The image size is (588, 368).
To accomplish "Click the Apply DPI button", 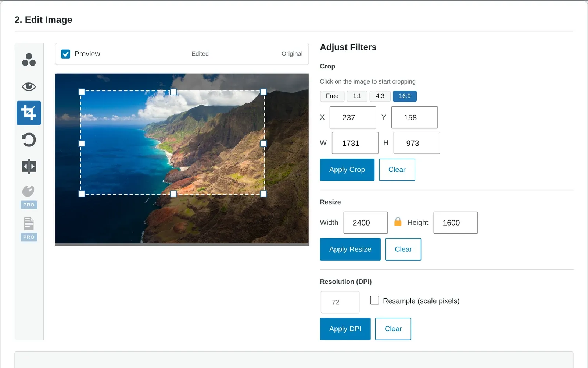I will [345, 329].
